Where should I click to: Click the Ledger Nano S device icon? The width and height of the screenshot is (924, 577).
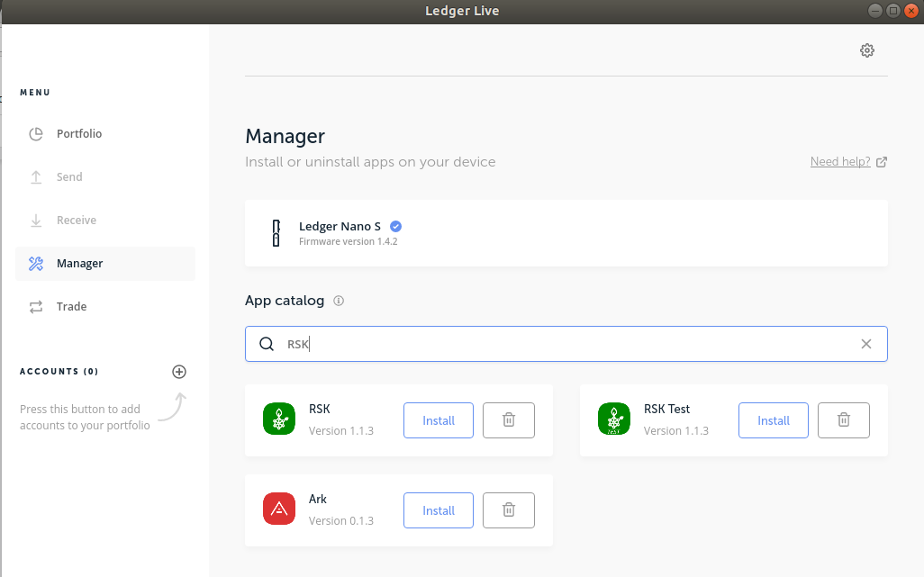click(x=276, y=233)
